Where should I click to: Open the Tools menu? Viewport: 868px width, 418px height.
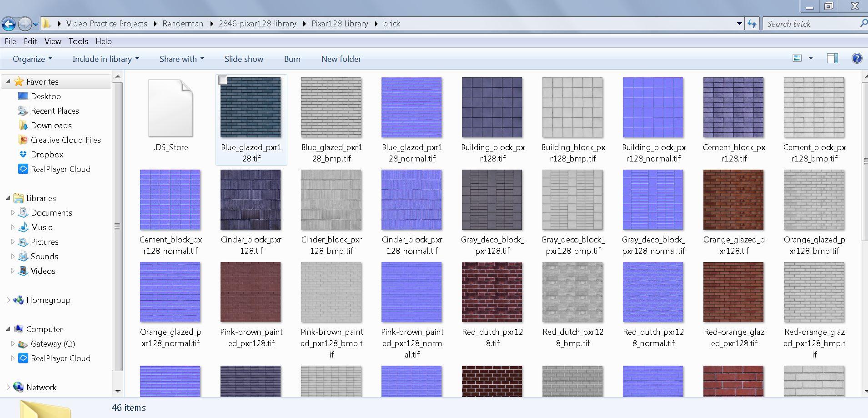coord(78,41)
